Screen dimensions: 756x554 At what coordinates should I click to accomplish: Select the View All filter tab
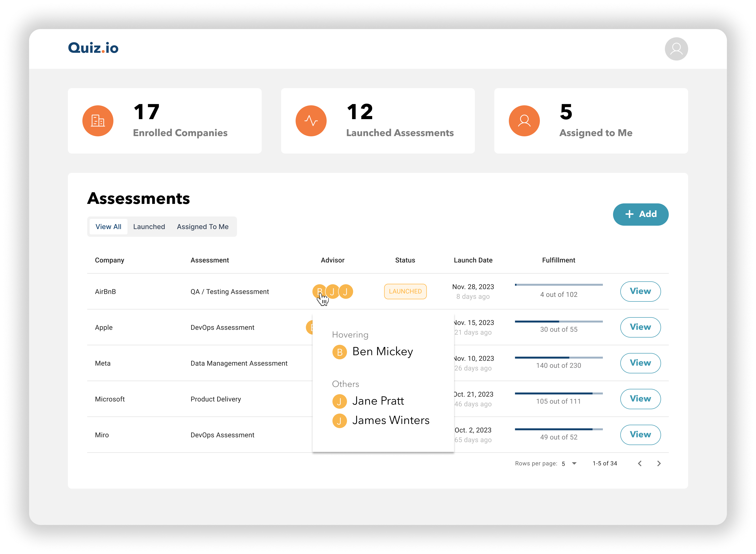pos(108,226)
